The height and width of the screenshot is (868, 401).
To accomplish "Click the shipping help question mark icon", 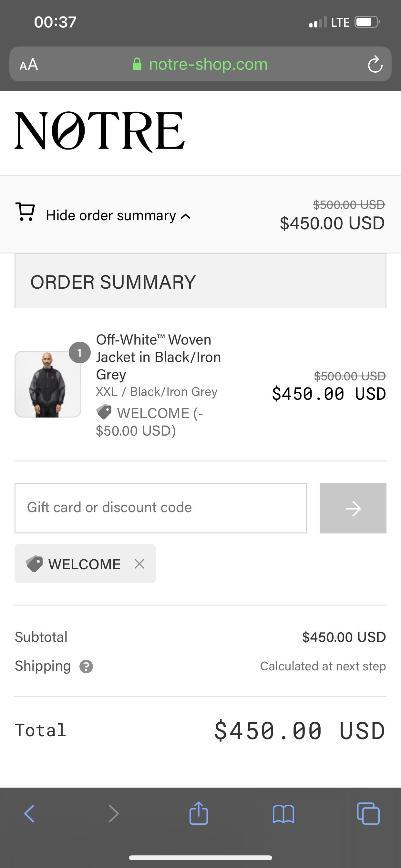I will pos(86,666).
